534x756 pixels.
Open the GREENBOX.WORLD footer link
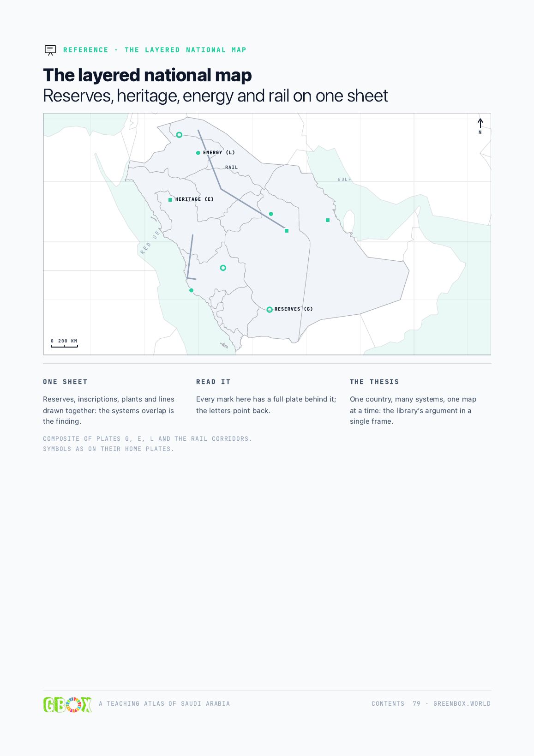(x=462, y=704)
